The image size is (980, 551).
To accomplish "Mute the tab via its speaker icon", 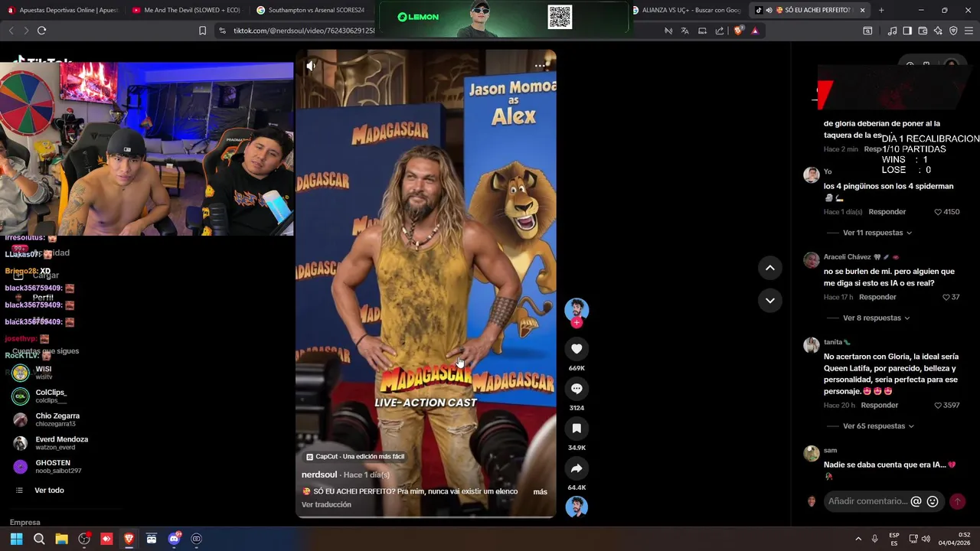I will pyautogui.click(x=769, y=10).
